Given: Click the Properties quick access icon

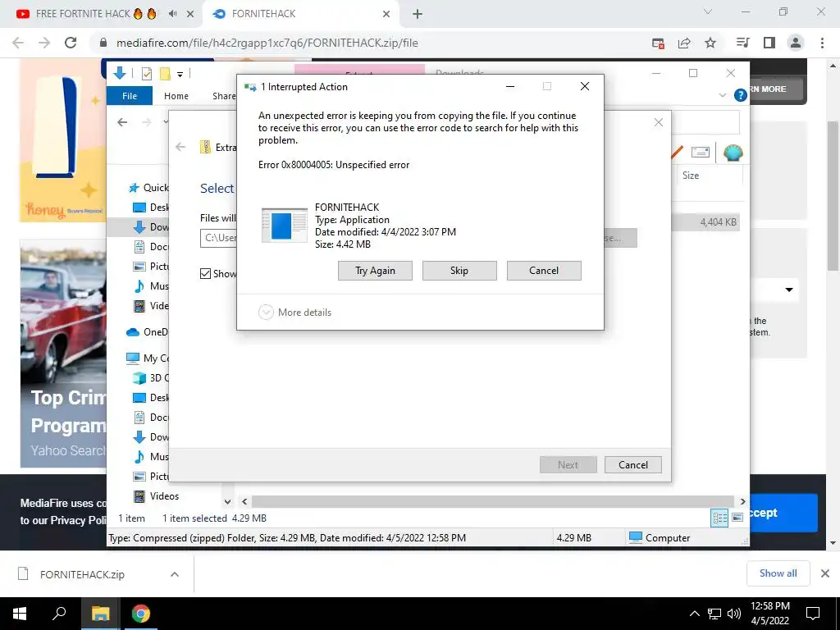Looking at the screenshot, I should (146, 74).
